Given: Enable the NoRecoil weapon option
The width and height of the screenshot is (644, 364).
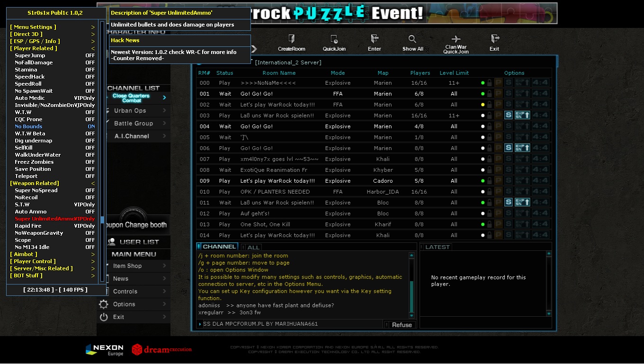Looking at the screenshot, I should 54,197.
